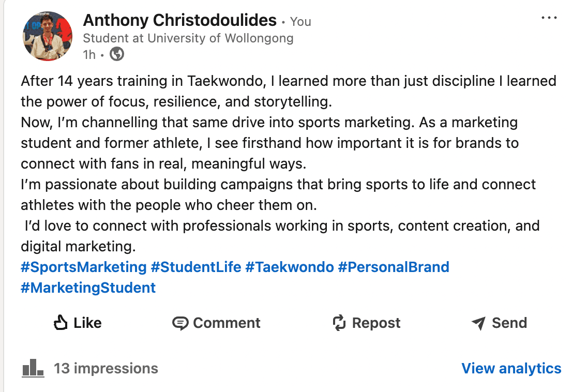This screenshot has height=392, width=572.
Task: Click the globe public visibility icon
Action: [117, 54]
